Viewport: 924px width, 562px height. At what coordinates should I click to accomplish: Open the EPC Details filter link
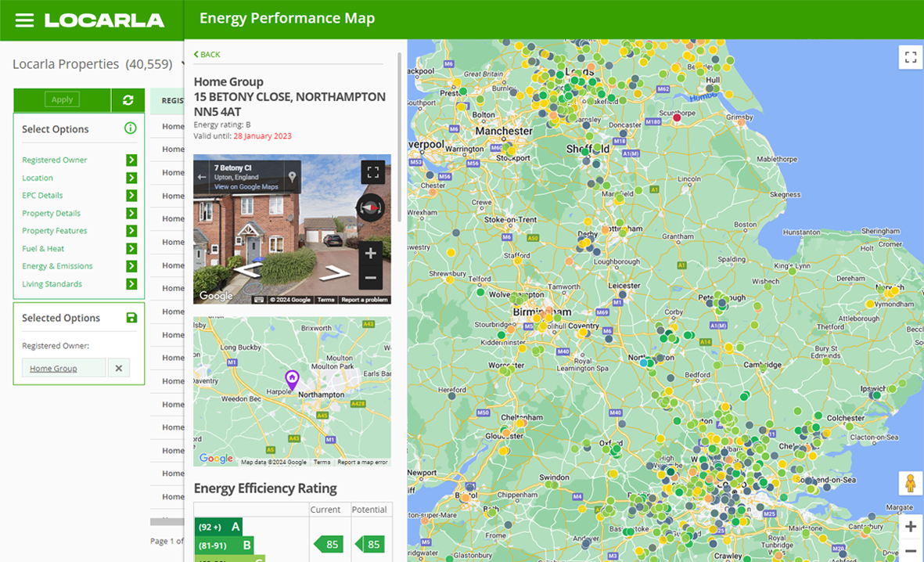click(x=41, y=195)
